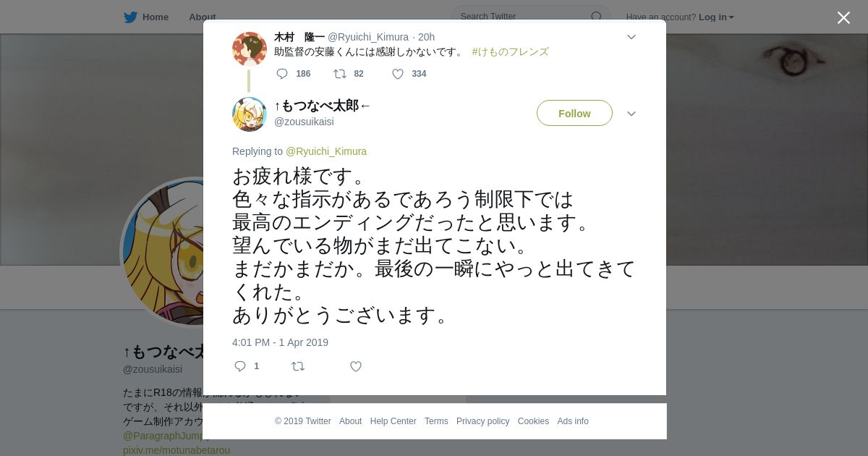Retweet the tweet showing 82 retweets
The width and height of the screenshot is (868, 456).
(339, 74)
